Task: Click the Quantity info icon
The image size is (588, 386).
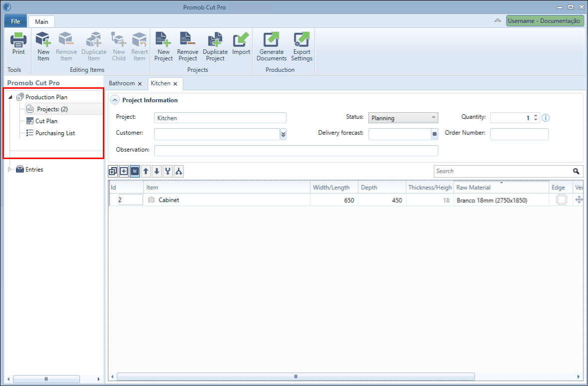Action: [x=546, y=118]
